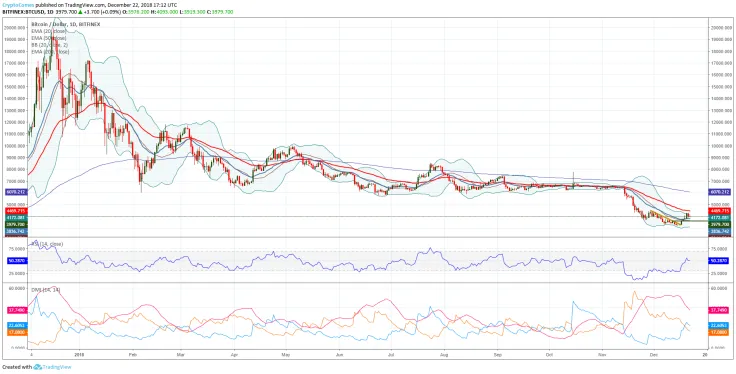The image size is (736, 374).
Task: Click the TradingView logo icon at bottom
Action: [x=38, y=367]
